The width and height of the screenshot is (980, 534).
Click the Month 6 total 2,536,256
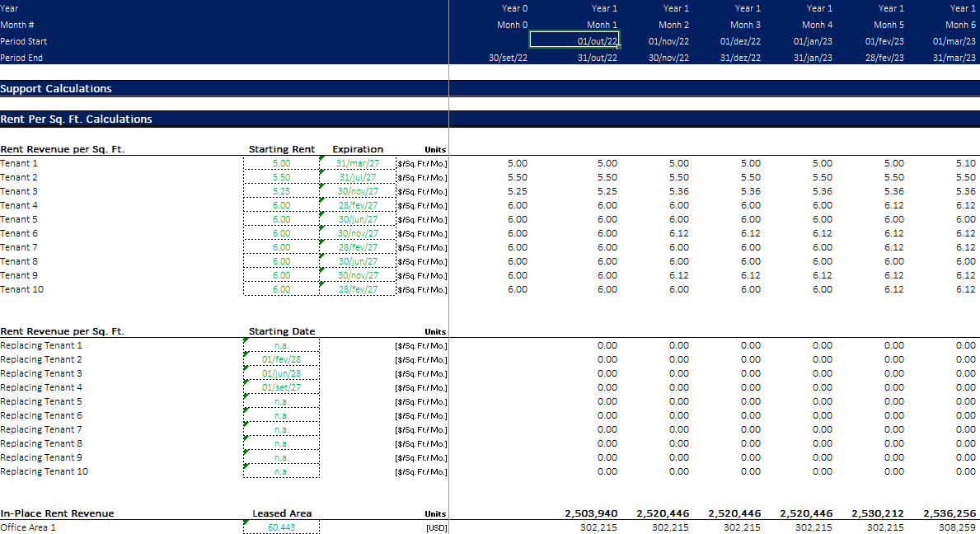[x=950, y=513]
